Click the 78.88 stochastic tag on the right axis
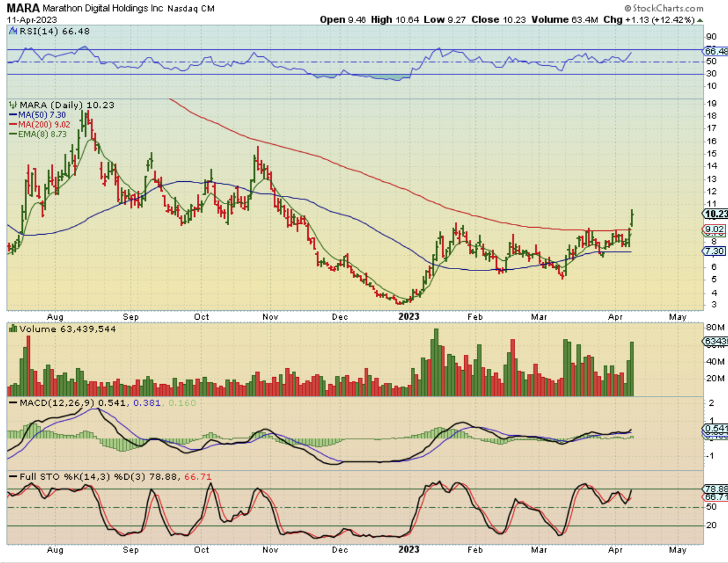Screen dimensions: 728x563 coord(716,489)
